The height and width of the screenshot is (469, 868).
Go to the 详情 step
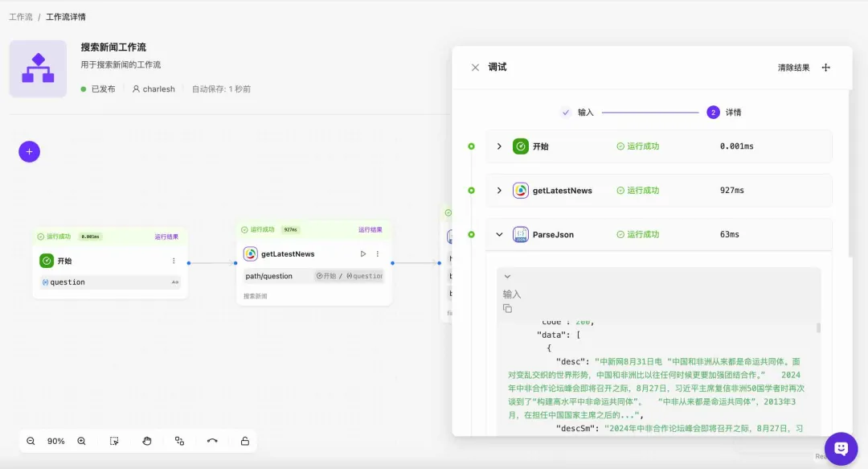click(x=724, y=113)
